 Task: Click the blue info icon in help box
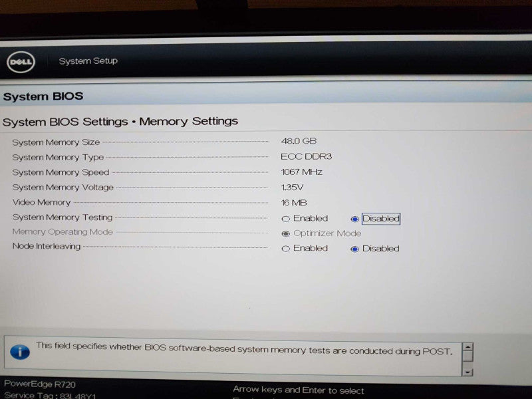(20, 352)
